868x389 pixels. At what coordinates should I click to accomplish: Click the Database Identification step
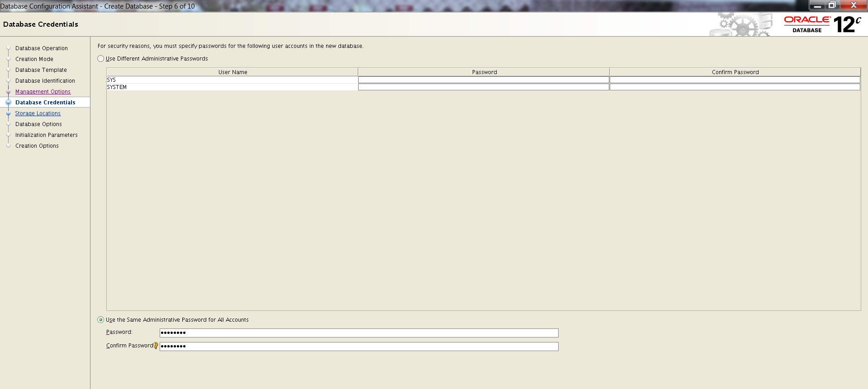point(45,81)
